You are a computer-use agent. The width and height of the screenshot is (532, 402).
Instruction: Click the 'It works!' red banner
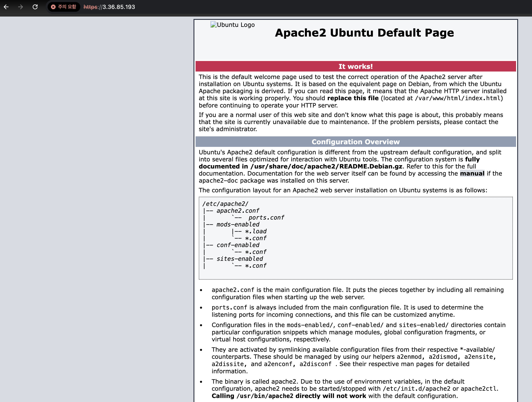[355, 66]
